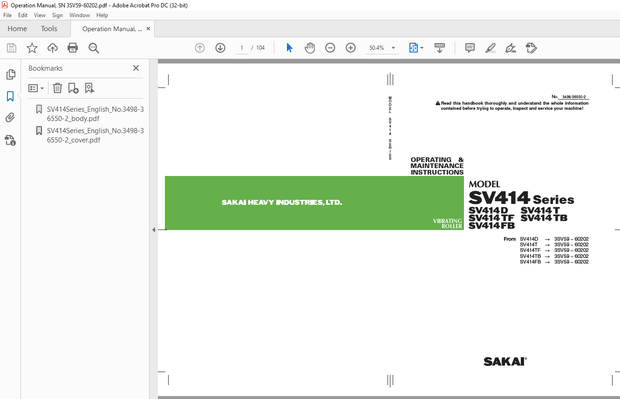620x399 pixels.
Task: Toggle scrolling mode / read mode icon
Action: 439,48
